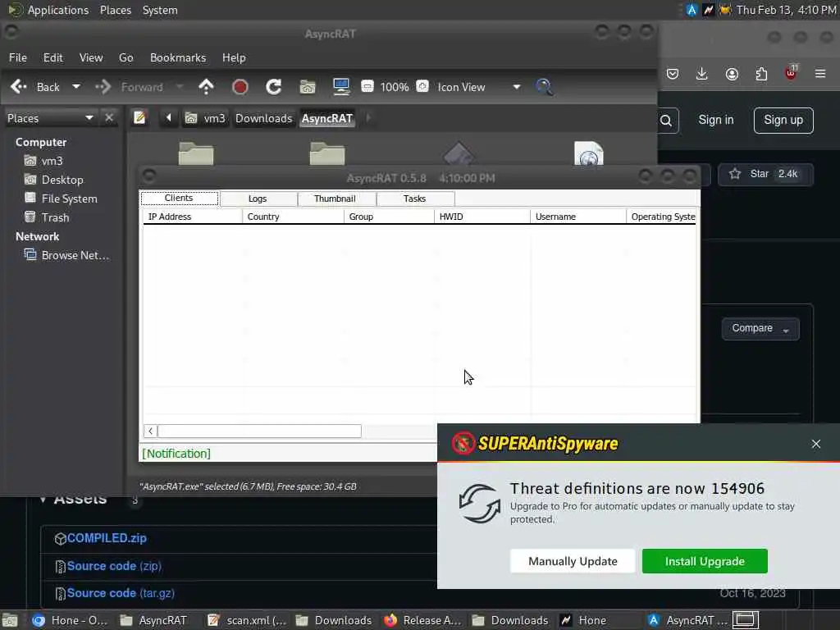Open the File menu
This screenshot has height=630, width=840.
click(18, 57)
